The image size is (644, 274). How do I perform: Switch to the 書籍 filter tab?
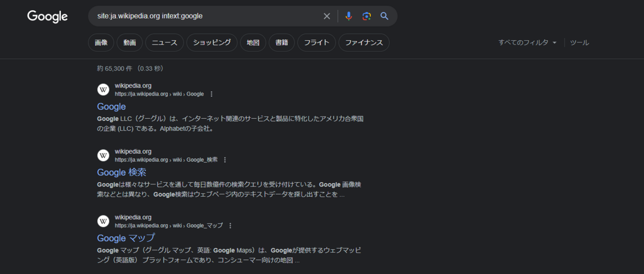281,42
